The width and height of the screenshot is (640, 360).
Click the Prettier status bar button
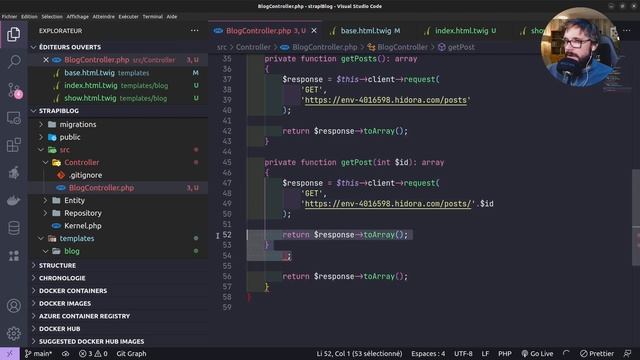pos(597,353)
